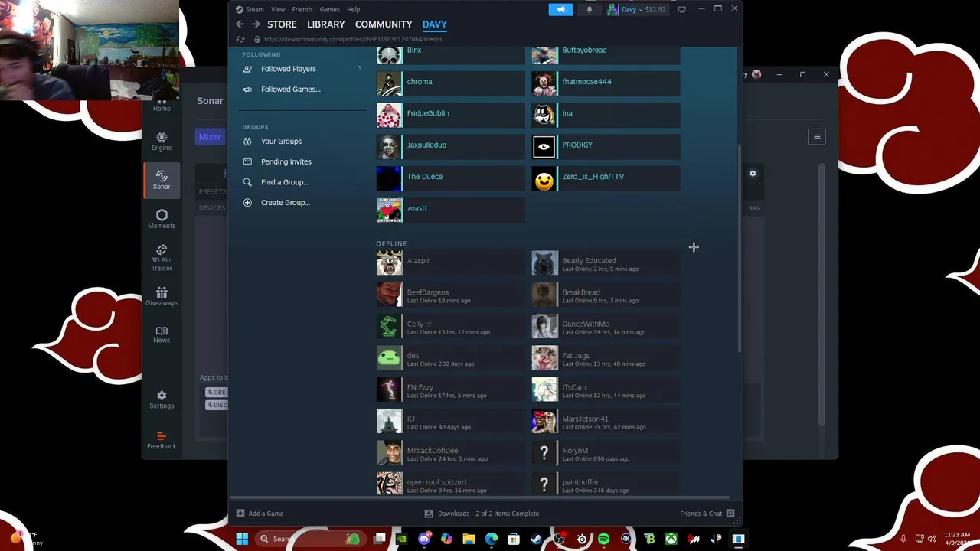980x551 pixels.
Task: Open File Explorer from the taskbar
Action: (469, 539)
